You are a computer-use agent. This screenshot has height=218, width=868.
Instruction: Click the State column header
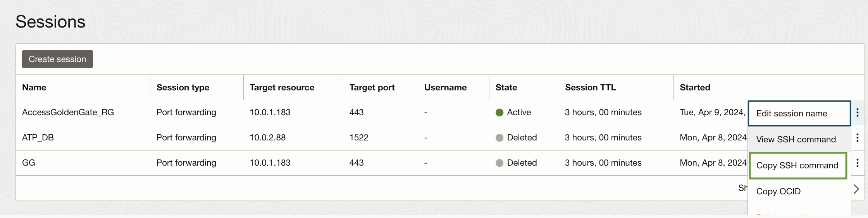pos(506,87)
